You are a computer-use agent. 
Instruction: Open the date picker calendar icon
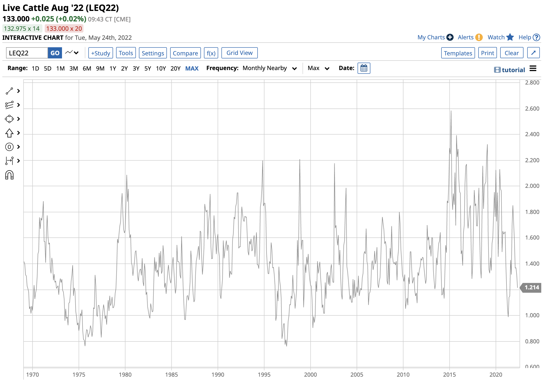coord(364,68)
